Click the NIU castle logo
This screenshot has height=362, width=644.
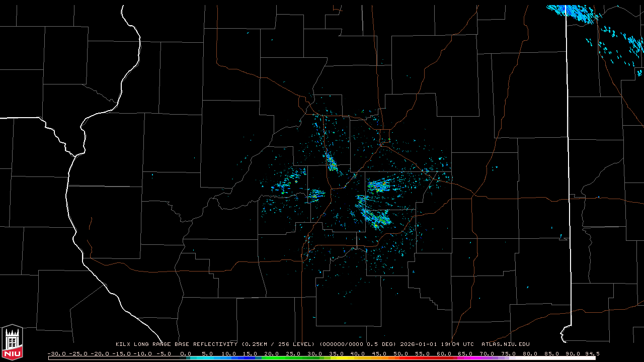(x=12, y=342)
